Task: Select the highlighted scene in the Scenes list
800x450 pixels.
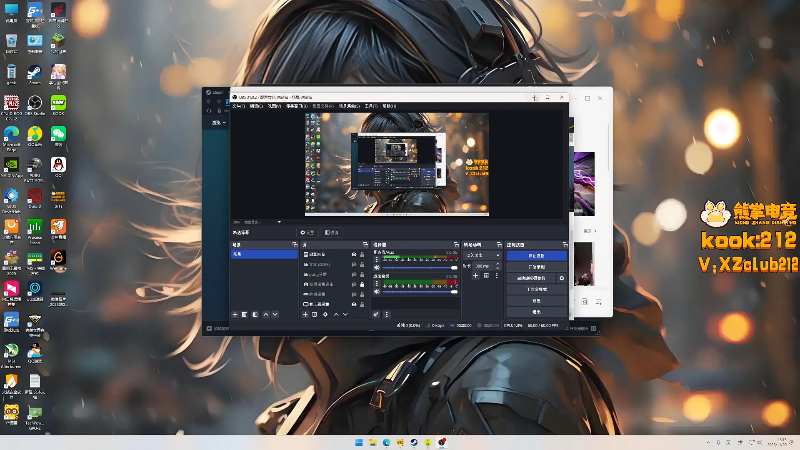Action: pyautogui.click(x=264, y=254)
